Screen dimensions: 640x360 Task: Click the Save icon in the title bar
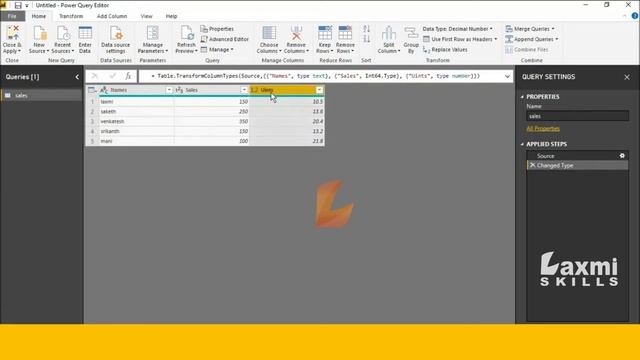[x=18, y=5]
